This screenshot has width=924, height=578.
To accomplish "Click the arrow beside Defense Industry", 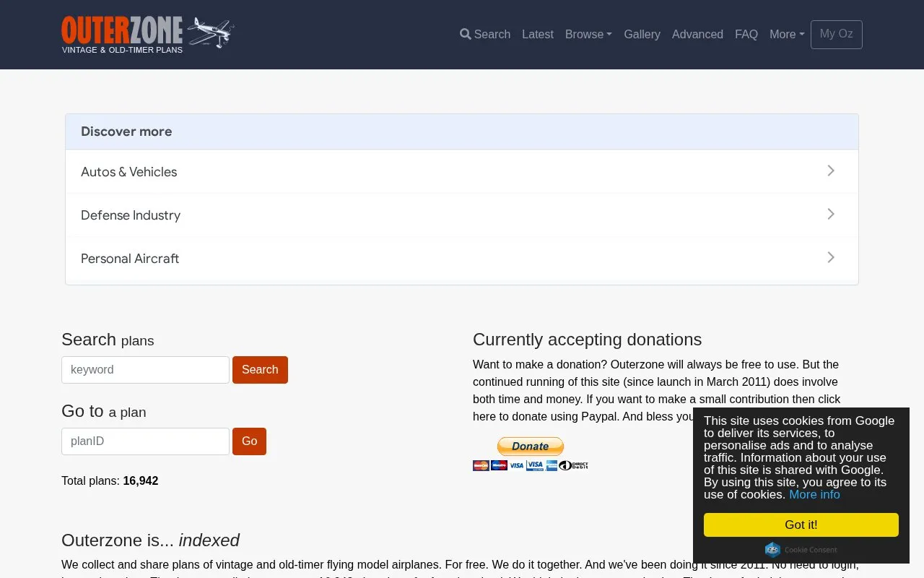I will point(831,214).
